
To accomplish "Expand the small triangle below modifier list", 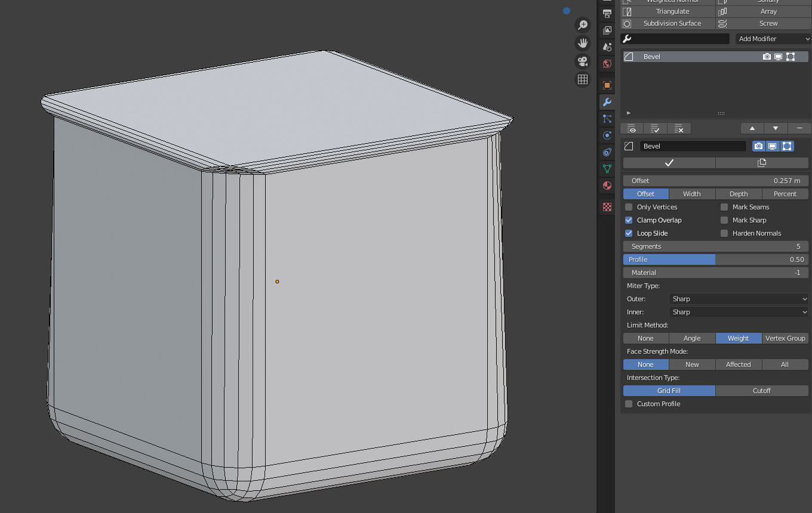I will coord(629,113).
